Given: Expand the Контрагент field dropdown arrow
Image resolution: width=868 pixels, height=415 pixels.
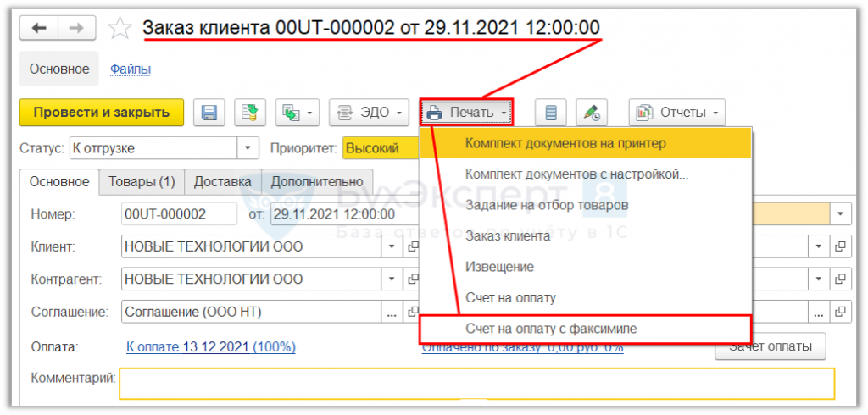Looking at the screenshot, I should pos(392,279).
